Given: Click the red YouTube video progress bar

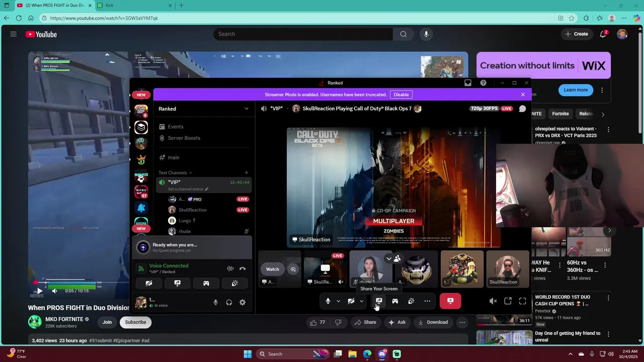Looking at the screenshot, I should click(x=35, y=283).
